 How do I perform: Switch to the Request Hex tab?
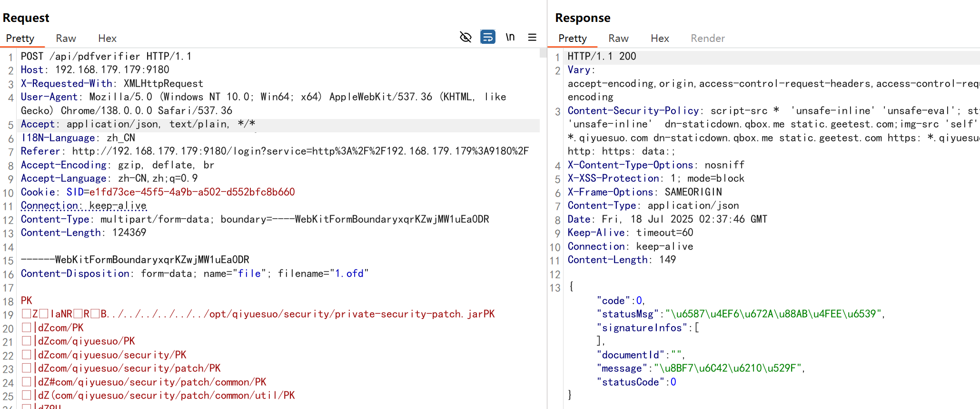[x=107, y=39]
